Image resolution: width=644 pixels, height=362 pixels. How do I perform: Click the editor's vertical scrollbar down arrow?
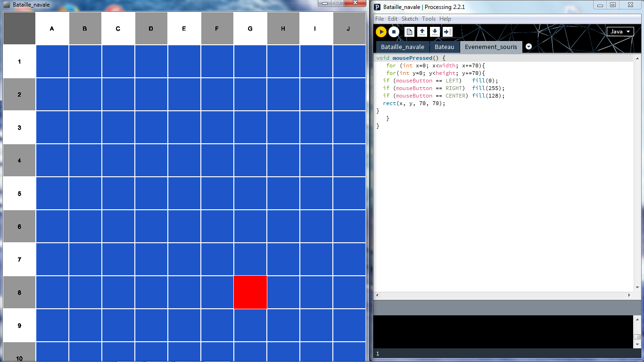pyautogui.click(x=637, y=287)
